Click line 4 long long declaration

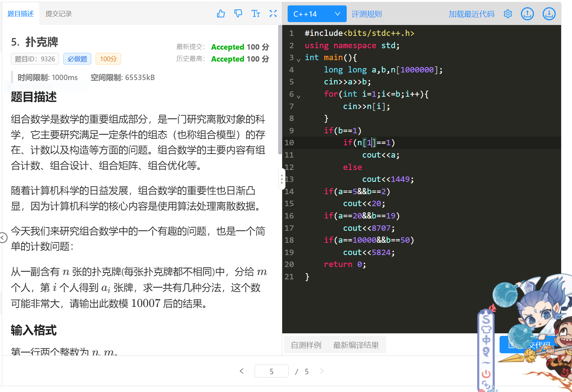pyautogui.click(x=383, y=70)
